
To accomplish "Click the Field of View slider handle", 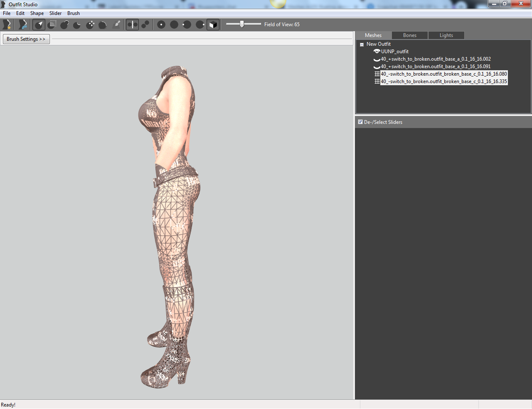I will click(242, 24).
